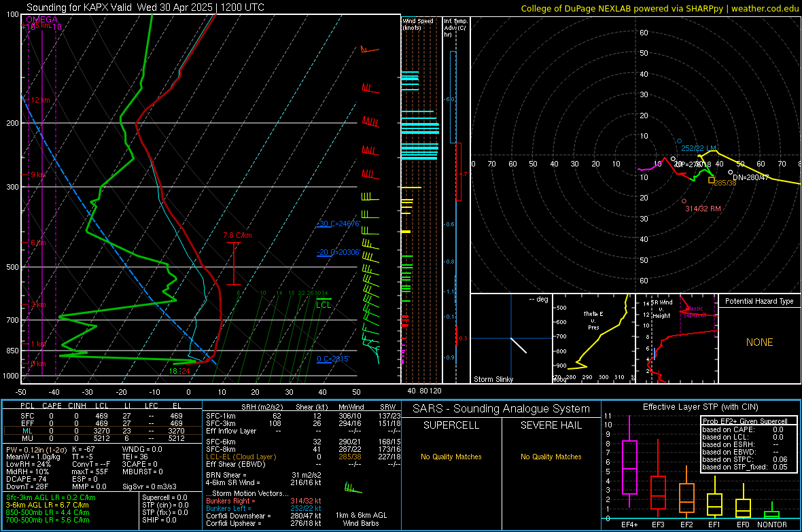Click the 'Theta-E v. Pres' panel label
This screenshot has height=532, width=802.
tap(593, 320)
